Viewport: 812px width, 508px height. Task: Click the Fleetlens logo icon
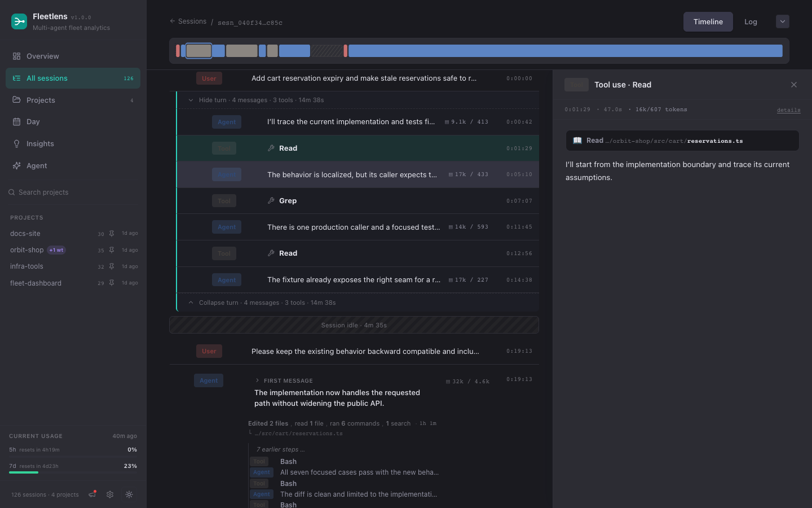pyautogui.click(x=19, y=21)
